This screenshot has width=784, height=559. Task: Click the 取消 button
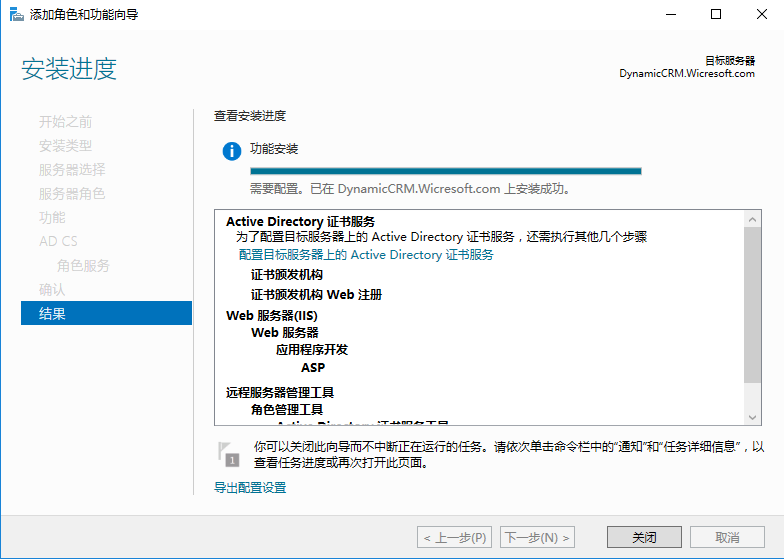tap(727, 538)
